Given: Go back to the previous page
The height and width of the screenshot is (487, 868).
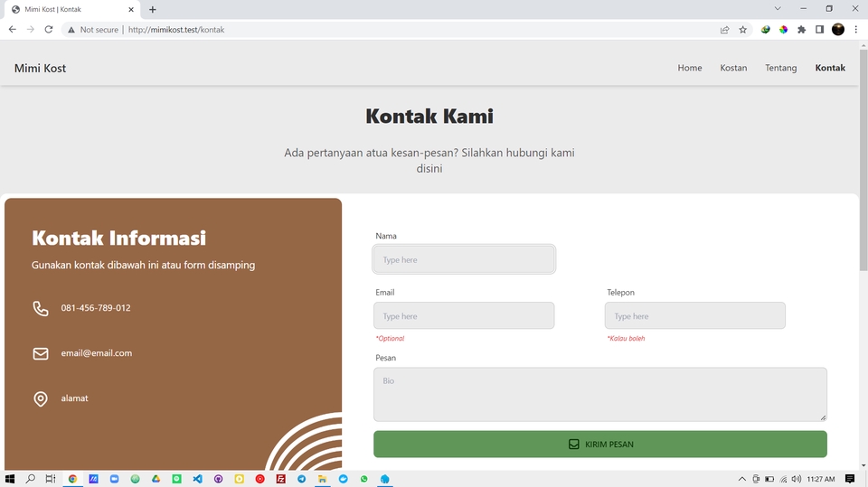Looking at the screenshot, I should point(12,29).
